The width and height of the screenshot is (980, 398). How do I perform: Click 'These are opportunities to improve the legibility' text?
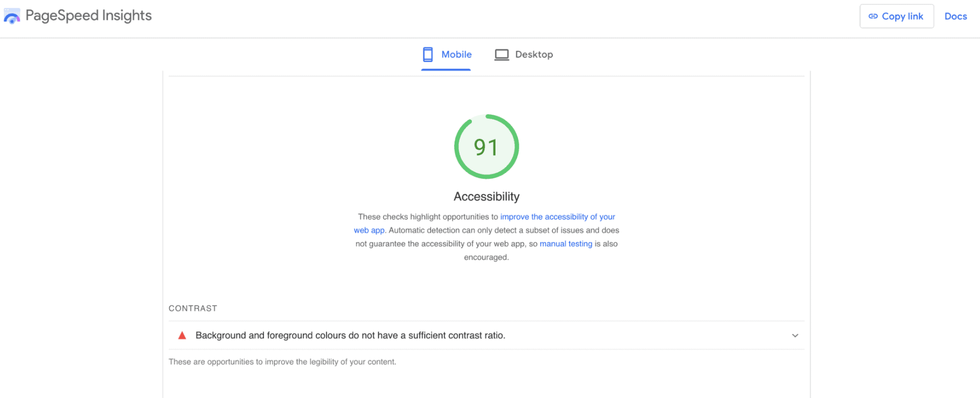click(x=282, y=362)
